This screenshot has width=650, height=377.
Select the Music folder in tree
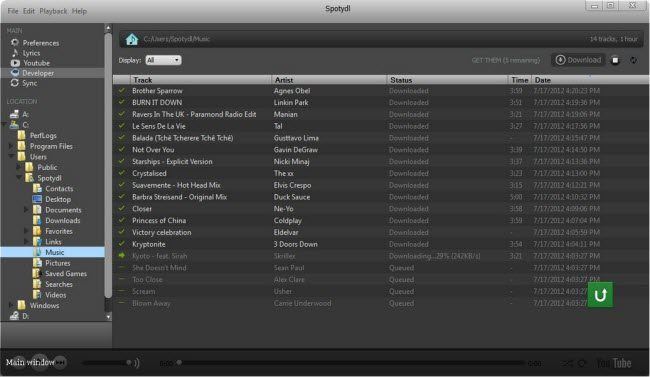coord(53,252)
